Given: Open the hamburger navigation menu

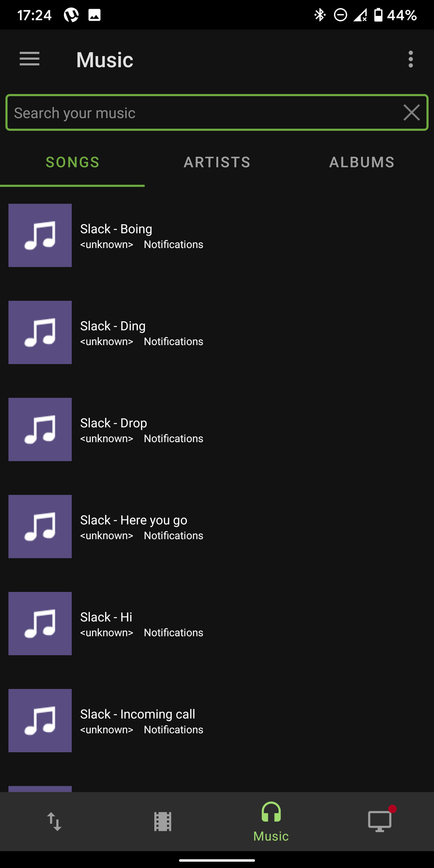Looking at the screenshot, I should (x=29, y=59).
